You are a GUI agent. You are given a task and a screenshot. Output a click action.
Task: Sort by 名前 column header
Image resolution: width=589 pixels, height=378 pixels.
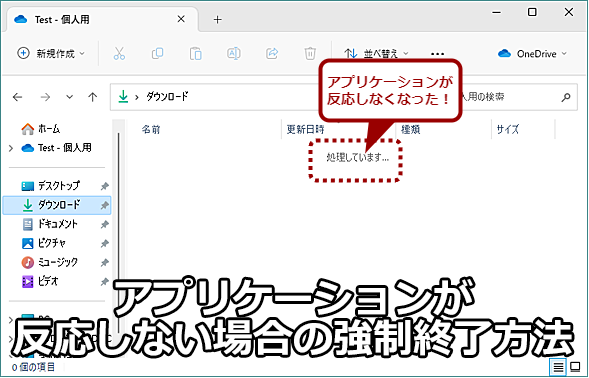click(151, 130)
